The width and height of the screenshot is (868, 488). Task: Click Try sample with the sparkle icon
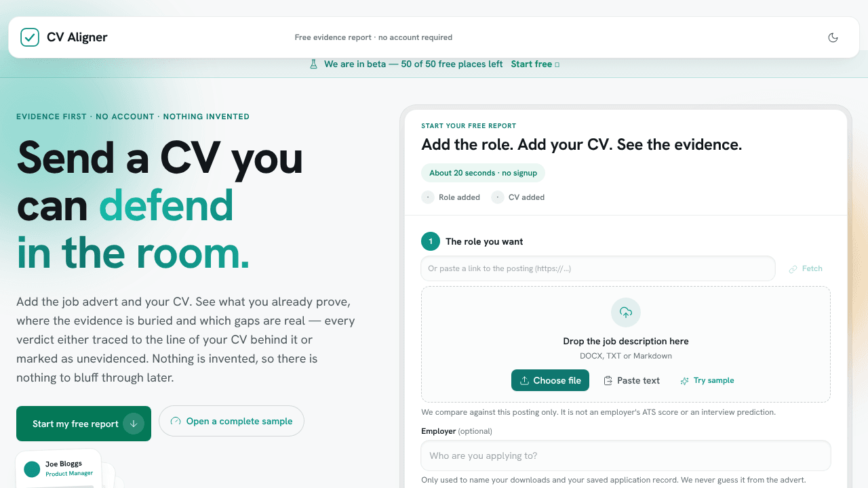coord(707,380)
